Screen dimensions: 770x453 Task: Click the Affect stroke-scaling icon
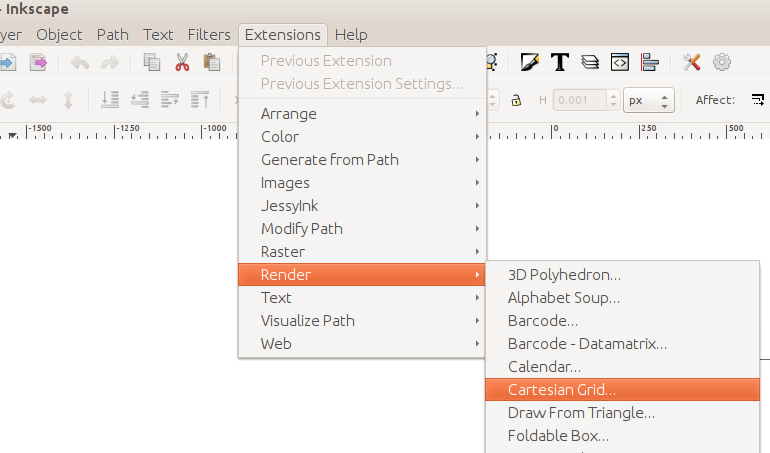[x=758, y=100]
